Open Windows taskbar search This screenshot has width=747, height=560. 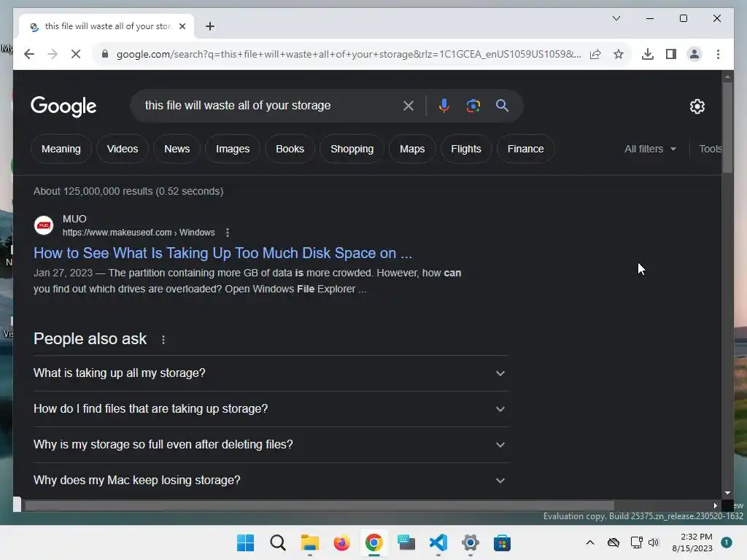278,542
